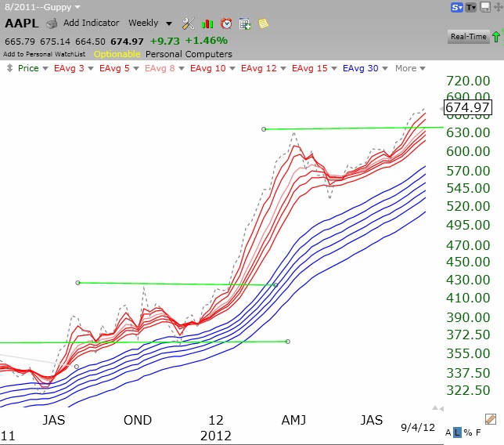504x445 pixels.
Task: Click the ruler drawing tools icon
Action: point(491,419)
